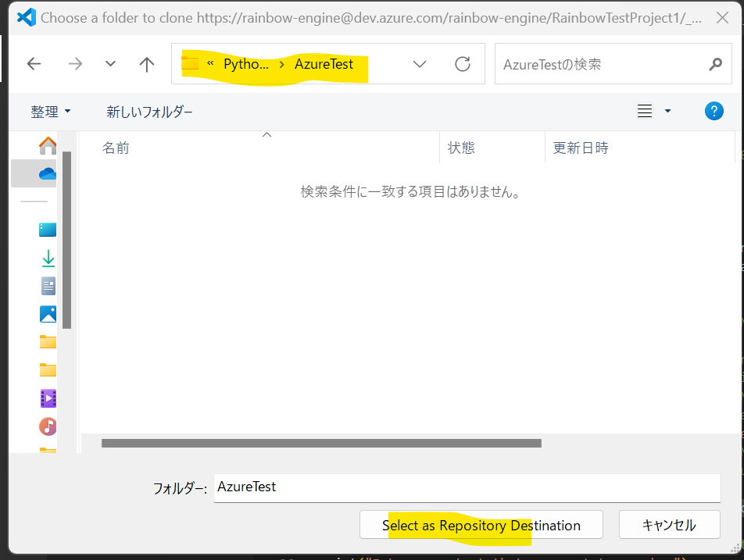
Task: Change the view using the list icon
Action: point(644,111)
